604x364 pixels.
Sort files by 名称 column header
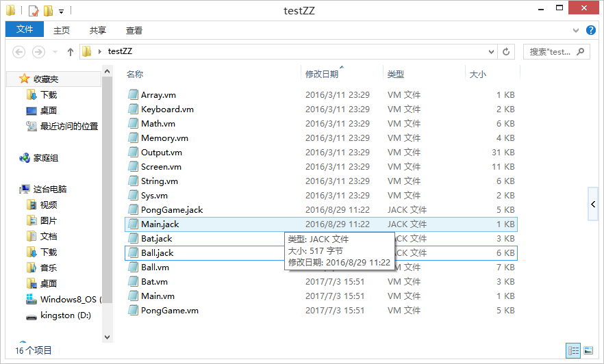(135, 75)
